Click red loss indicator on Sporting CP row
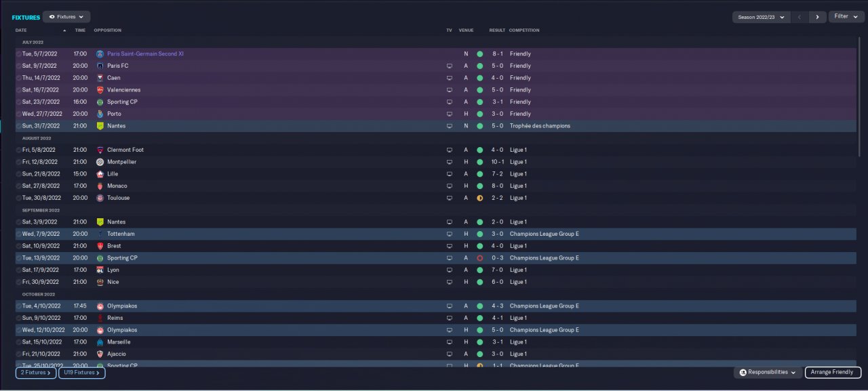This screenshot has height=391, width=868. 479,258
